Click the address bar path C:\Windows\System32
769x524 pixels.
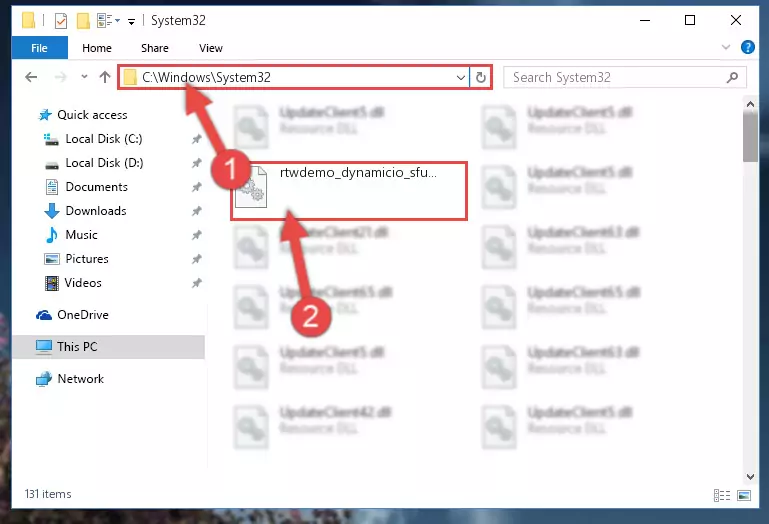click(206, 78)
